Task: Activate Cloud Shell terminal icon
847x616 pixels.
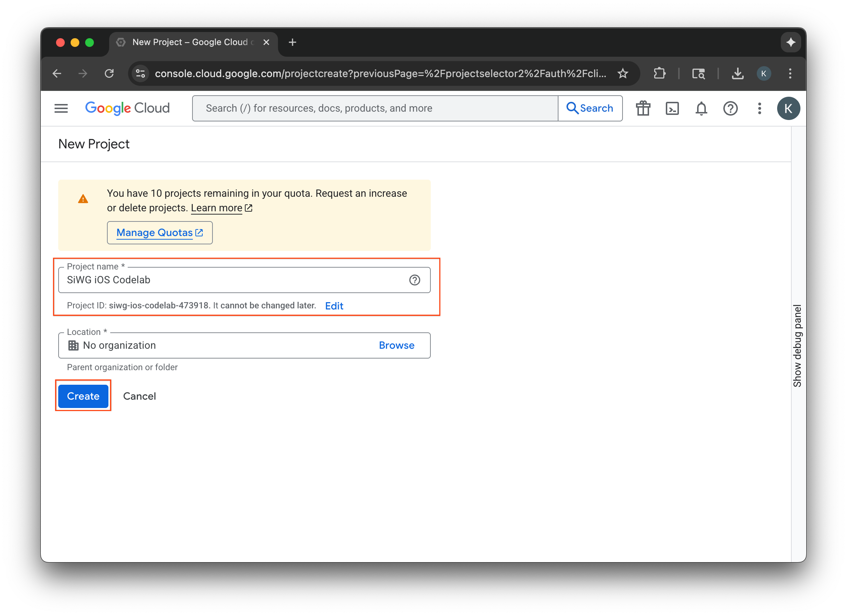Action: [x=672, y=108]
